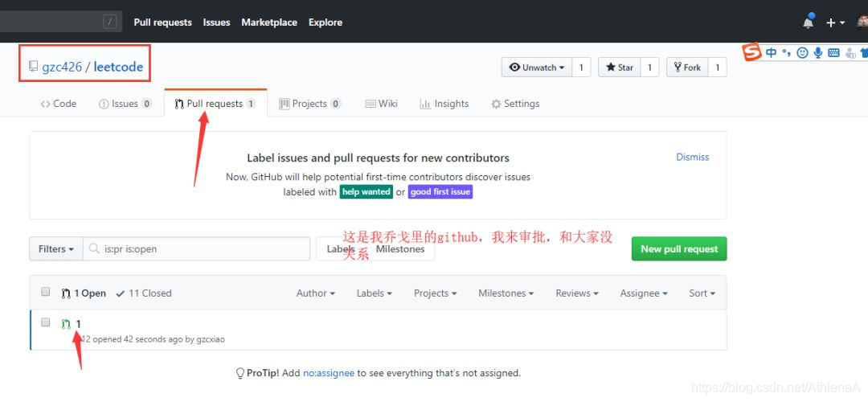Tick the select-all pull requests checkbox
This screenshot has width=868, height=402.
(45, 292)
